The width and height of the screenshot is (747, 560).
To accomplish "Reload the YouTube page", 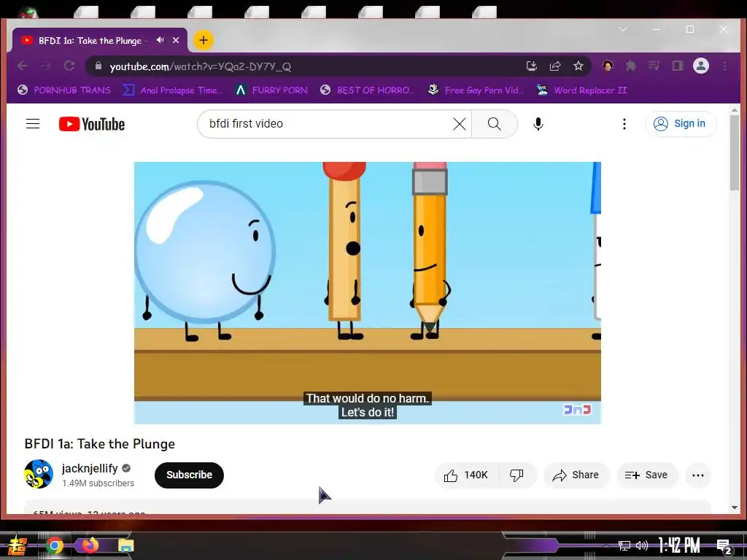I will (x=69, y=66).
